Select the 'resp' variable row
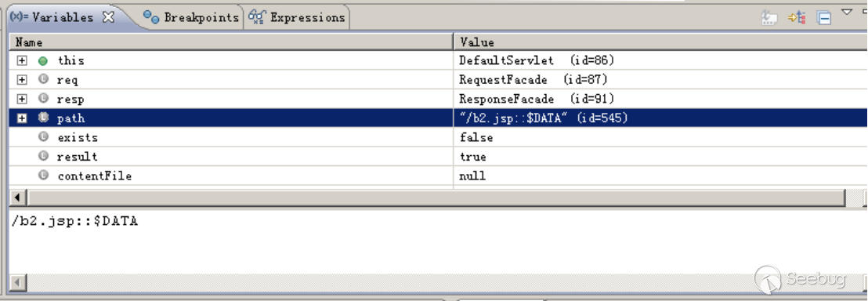This screenshot has width=868, height=301. pyautogui.click(x=438, y=100)
